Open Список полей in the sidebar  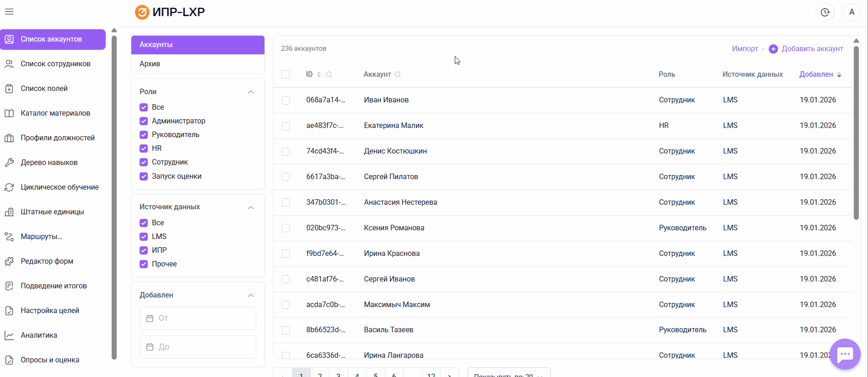point(53,89)
